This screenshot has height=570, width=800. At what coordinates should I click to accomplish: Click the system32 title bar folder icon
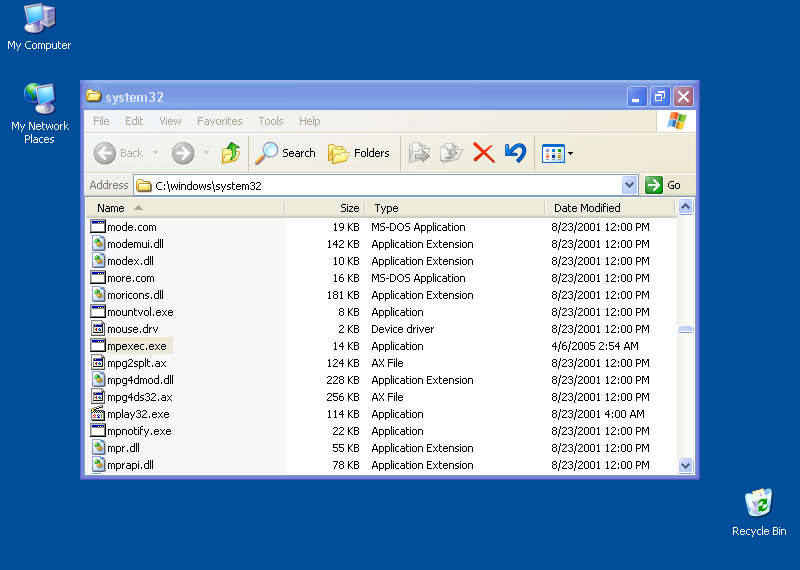[x=93, y=96]
